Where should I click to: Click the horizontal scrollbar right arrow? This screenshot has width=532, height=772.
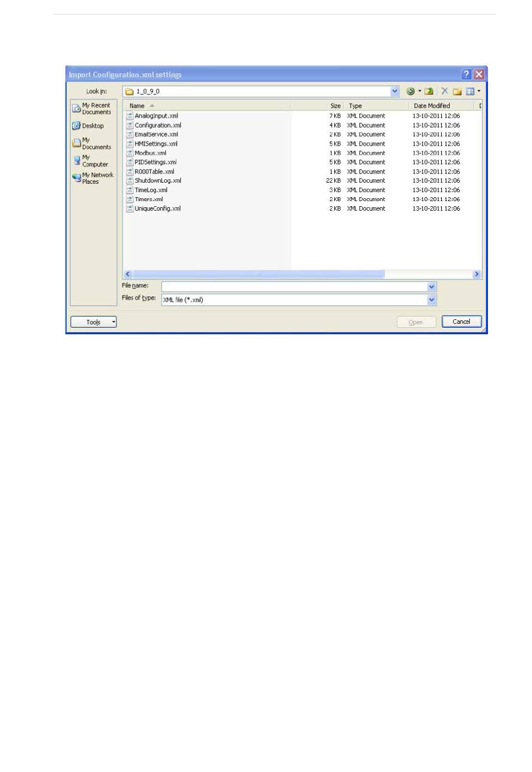point(477,274)
